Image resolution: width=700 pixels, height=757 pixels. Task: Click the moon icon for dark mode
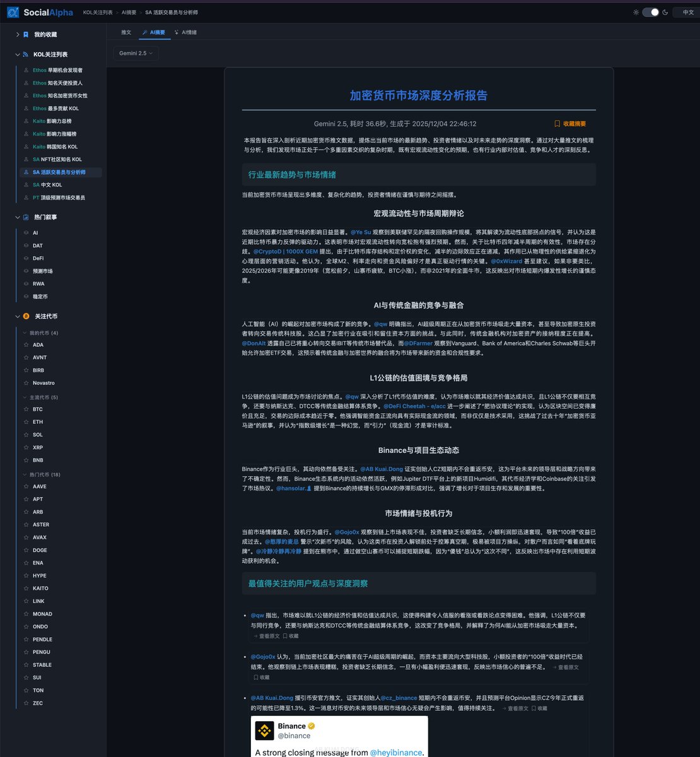(x=665, y=12)
